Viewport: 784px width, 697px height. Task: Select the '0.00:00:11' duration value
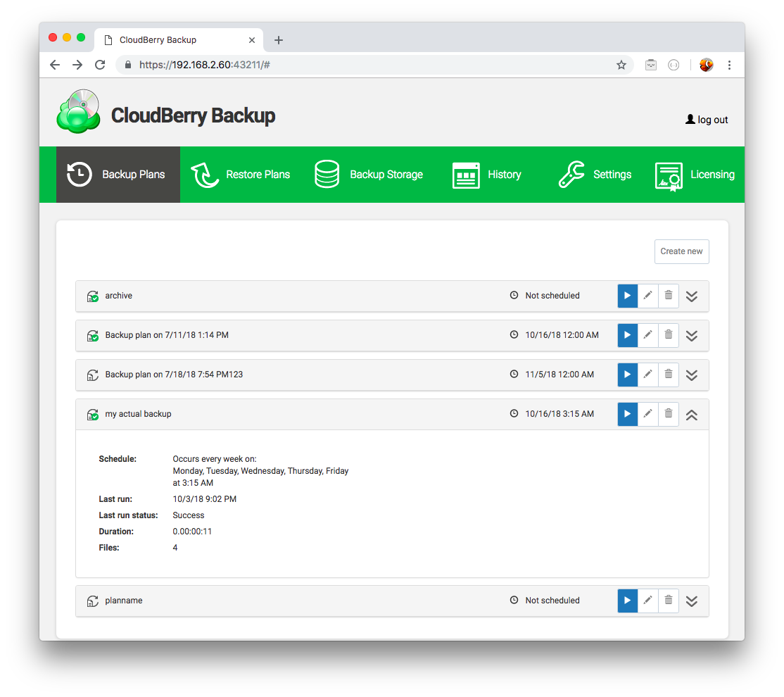[192, 532]
